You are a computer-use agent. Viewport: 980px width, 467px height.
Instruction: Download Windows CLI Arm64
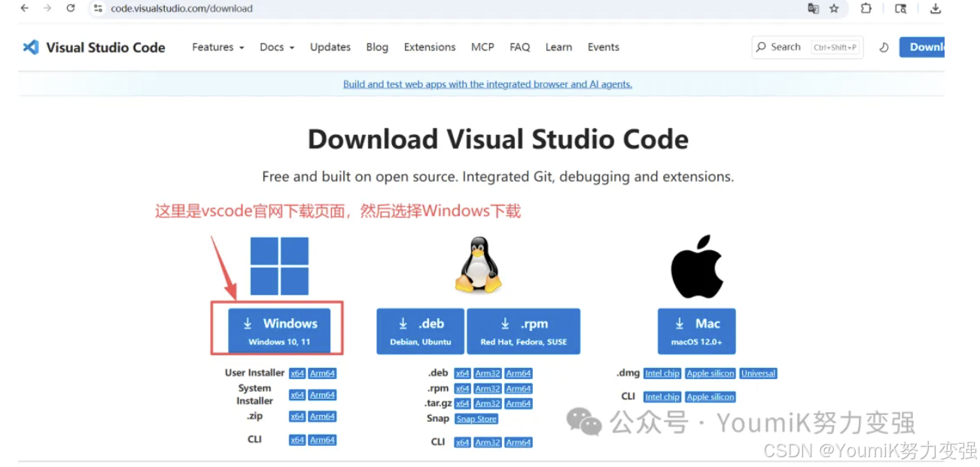(322, 440)
